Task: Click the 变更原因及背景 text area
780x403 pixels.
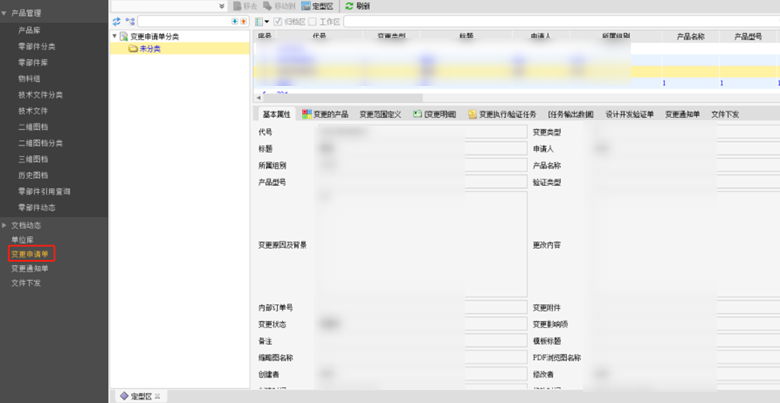Action: point(421,244)
